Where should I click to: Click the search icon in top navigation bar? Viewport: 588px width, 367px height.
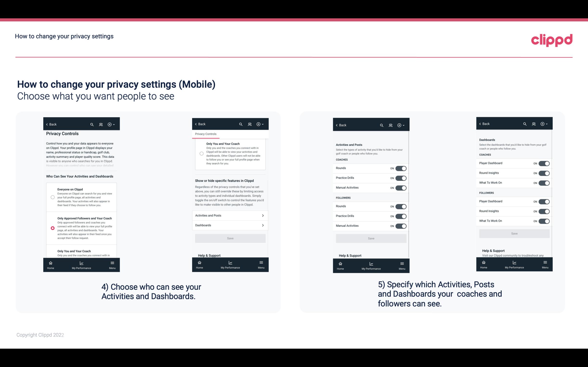click(x=92, y=124)
